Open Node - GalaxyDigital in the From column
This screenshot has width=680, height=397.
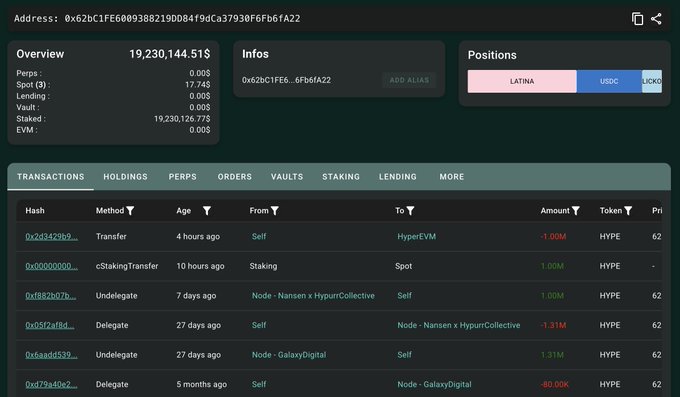(289, 354)
